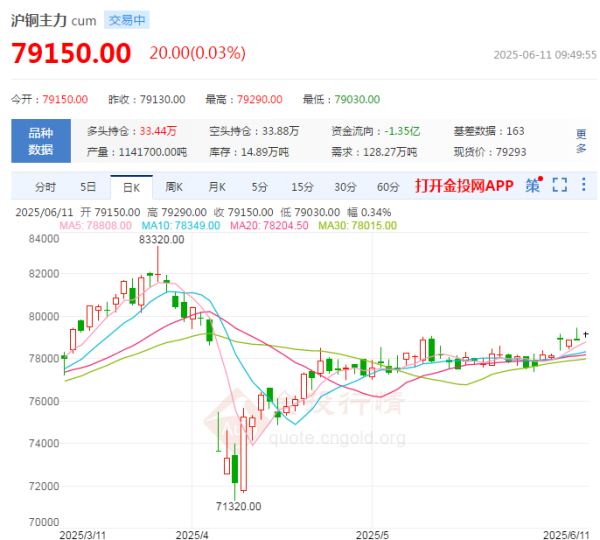Select the 日K chart tab
600x540 pixels.
[x=131, y=188]
